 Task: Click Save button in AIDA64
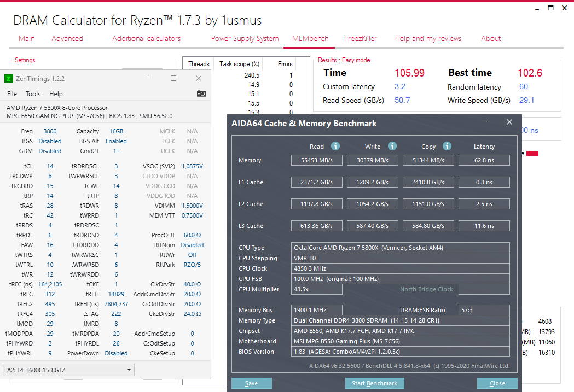252,383
